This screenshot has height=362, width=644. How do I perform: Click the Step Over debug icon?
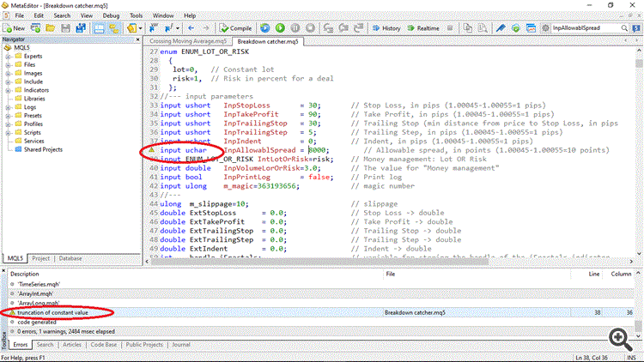pos(343,28)
